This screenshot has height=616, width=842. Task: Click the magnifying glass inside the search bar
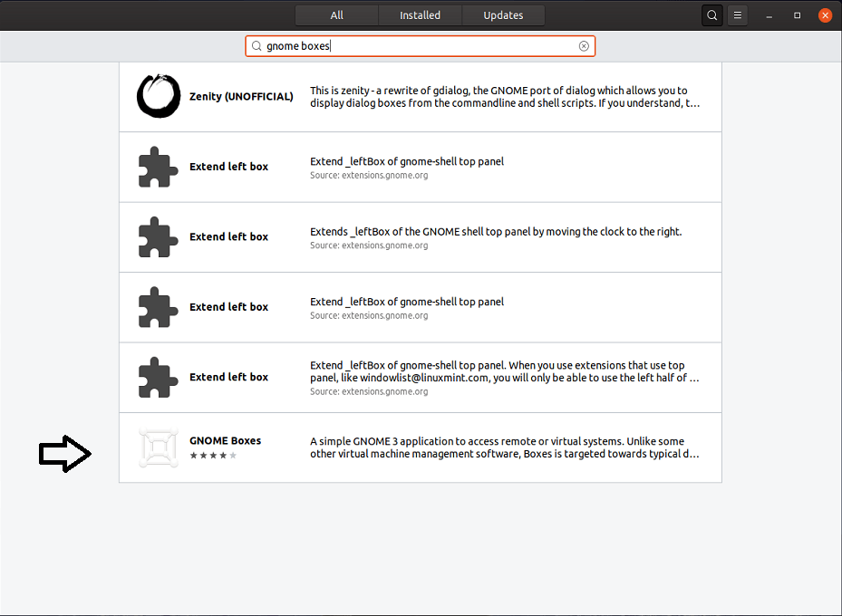tap(256, 45)
